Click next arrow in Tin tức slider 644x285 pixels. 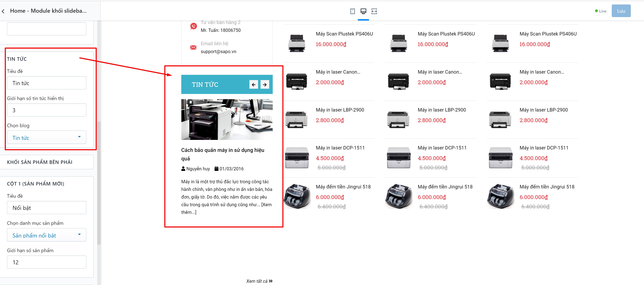tap(265, 85)
